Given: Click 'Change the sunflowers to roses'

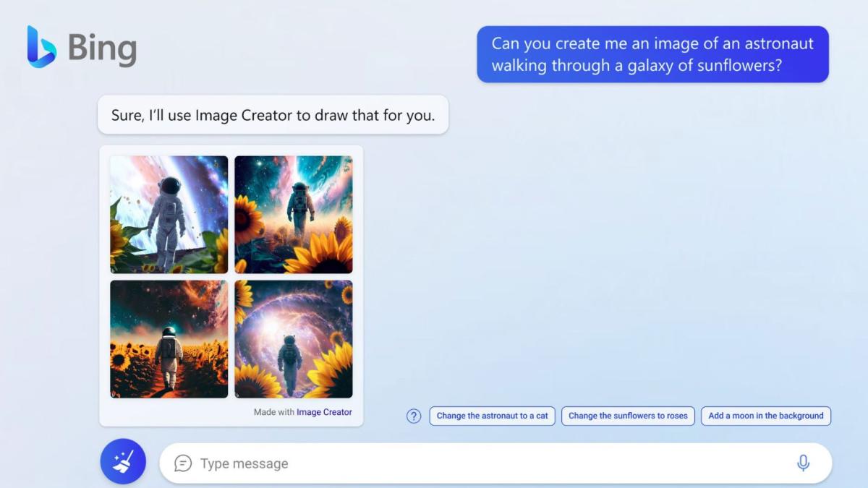Looking at the screenshot, I should [x=628, y=416].
